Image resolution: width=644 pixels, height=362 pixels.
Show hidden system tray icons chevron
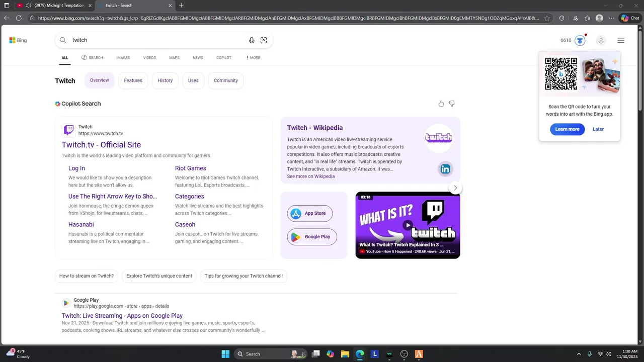coord(579,354)
